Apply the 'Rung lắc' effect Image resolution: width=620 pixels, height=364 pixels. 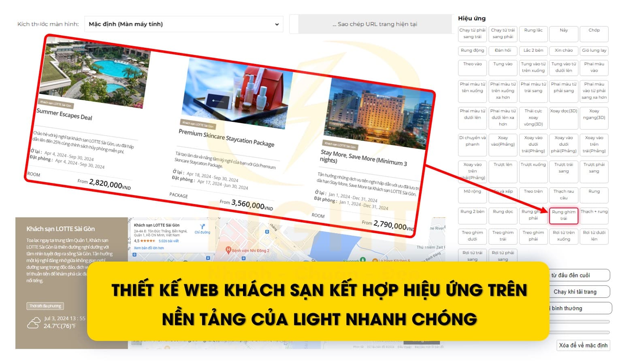(x=533, y=34)
